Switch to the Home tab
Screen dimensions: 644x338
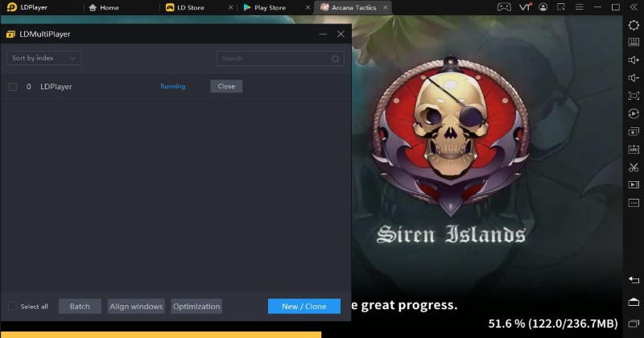[104, 7]
